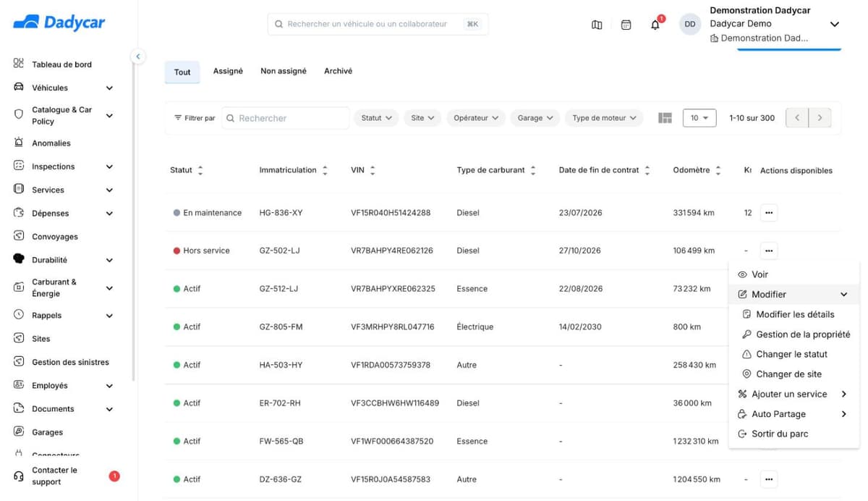Viewport: 868px width, 501px height.
Task: Click the Gestion des sinistres icon
Action: point(19,361)
